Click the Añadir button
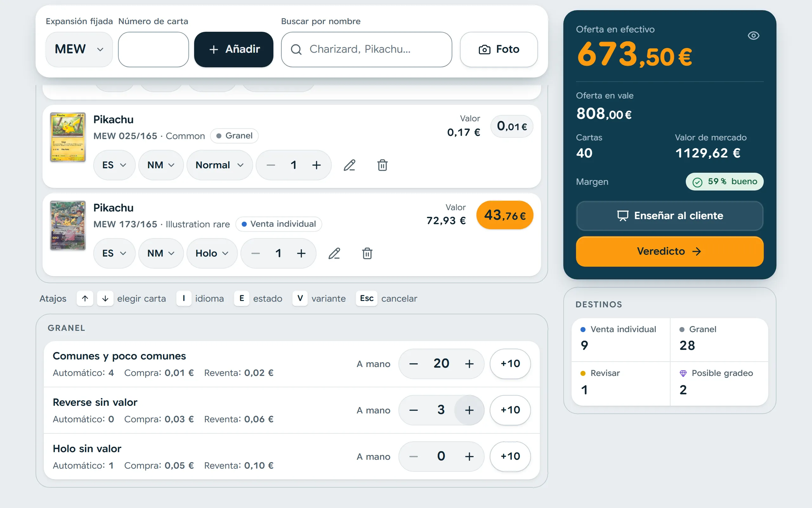This screenshot has height=508, width=812. 233,50
